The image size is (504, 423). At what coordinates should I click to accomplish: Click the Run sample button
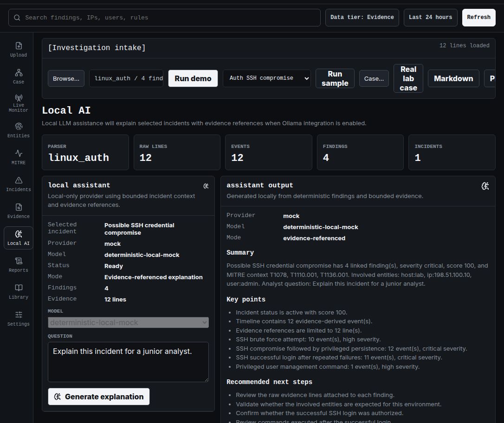click(335, 78)
